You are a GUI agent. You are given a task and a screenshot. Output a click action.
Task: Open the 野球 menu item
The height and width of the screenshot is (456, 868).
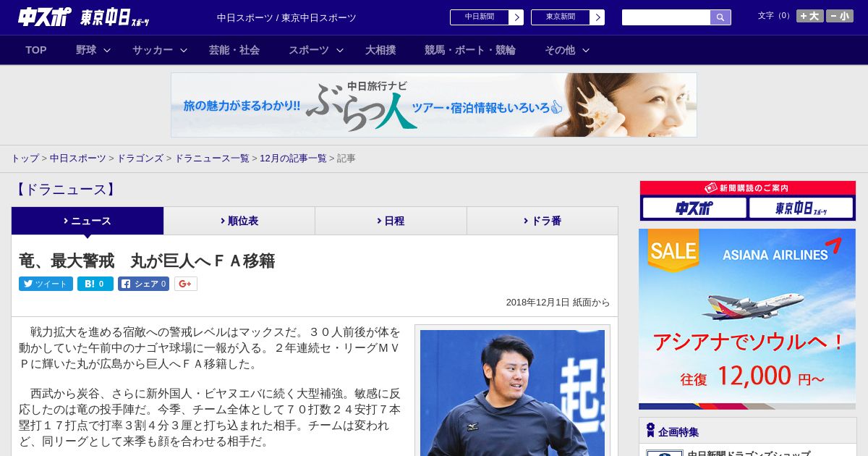pyautogui.click(x=86, y=50)
